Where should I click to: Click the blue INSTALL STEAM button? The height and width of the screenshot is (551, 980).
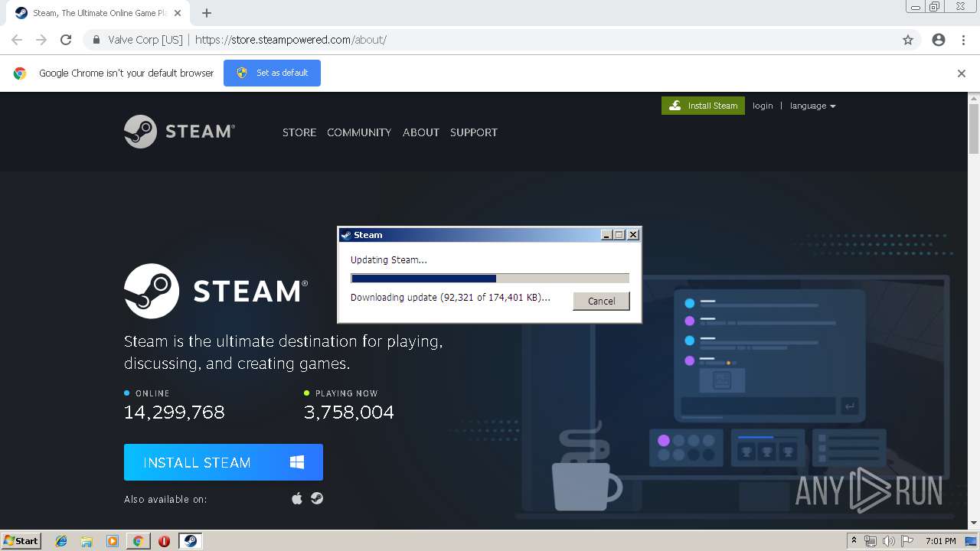tap(224, 462)
